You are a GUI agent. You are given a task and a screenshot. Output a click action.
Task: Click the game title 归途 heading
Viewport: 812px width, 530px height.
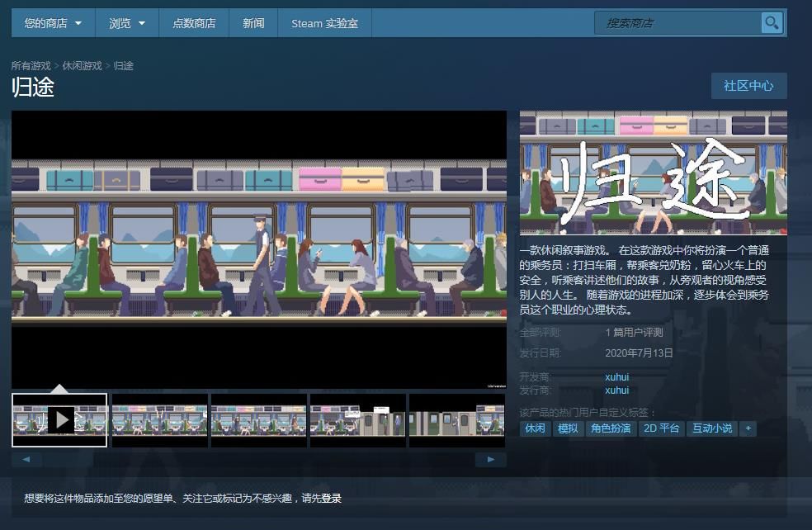(x=33, y=87)
